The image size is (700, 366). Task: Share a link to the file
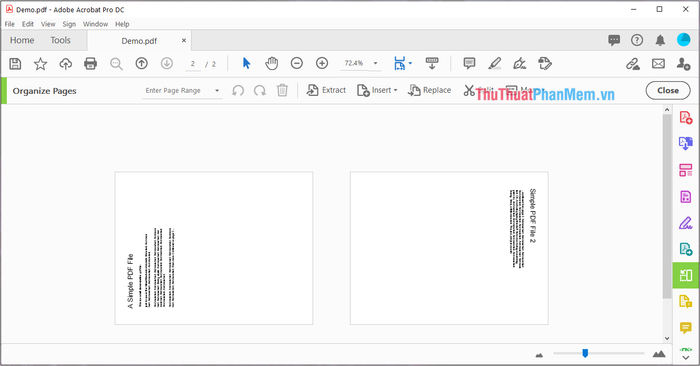633,64
